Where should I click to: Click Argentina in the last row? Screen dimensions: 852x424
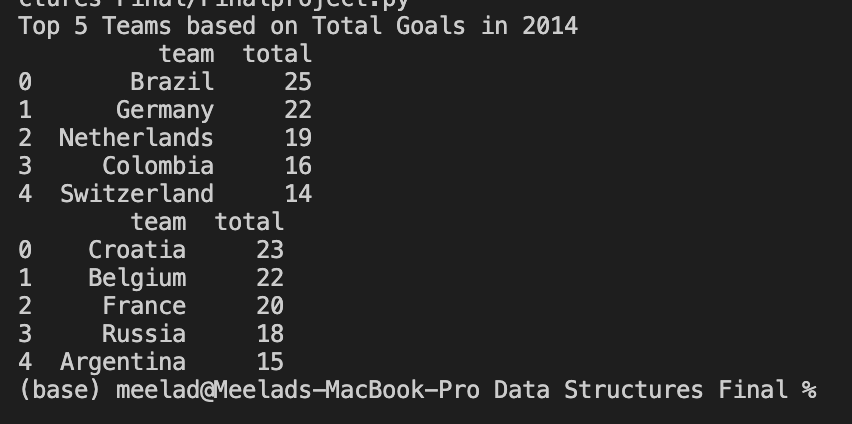pos(123,361)
